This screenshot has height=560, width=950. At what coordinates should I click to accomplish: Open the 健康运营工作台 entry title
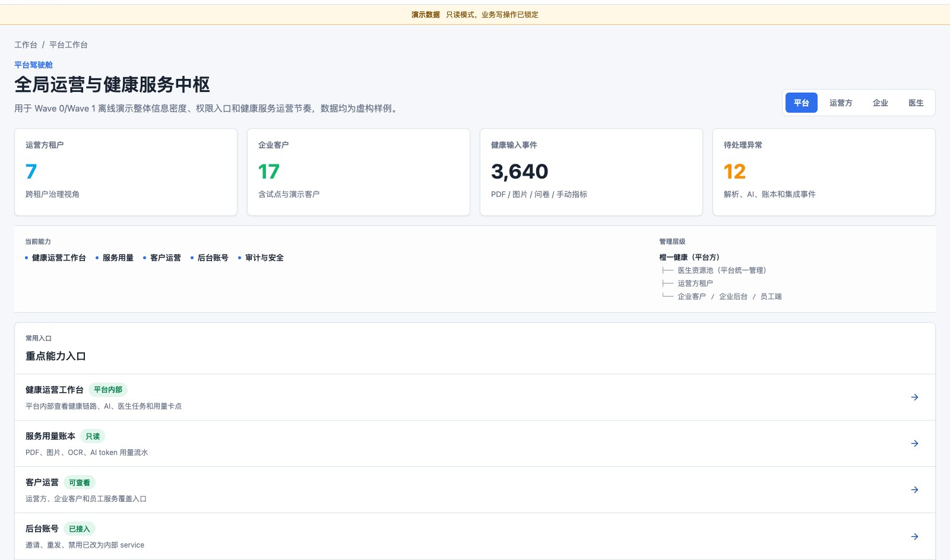(55, 390)
